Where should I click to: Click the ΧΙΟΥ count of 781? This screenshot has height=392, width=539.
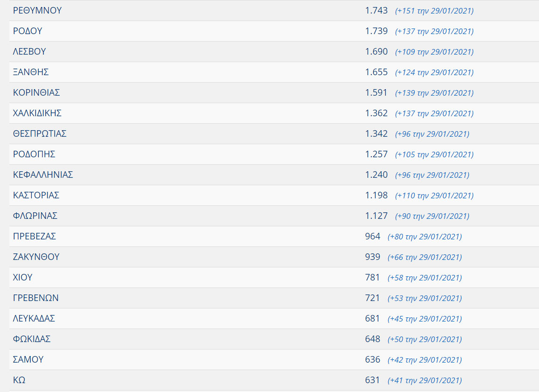click(373, 278)
